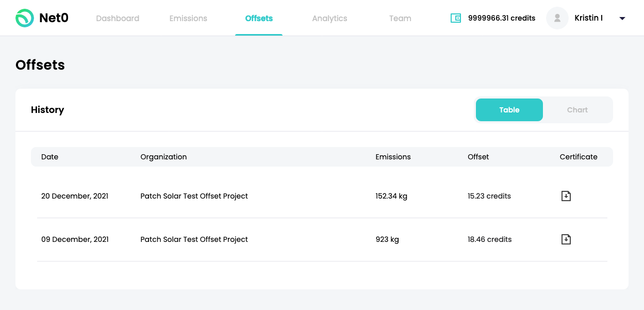Click the Kristin I user name
Image resolution: width=644 pixels, height=310 pixels.
tap(588, 18)
